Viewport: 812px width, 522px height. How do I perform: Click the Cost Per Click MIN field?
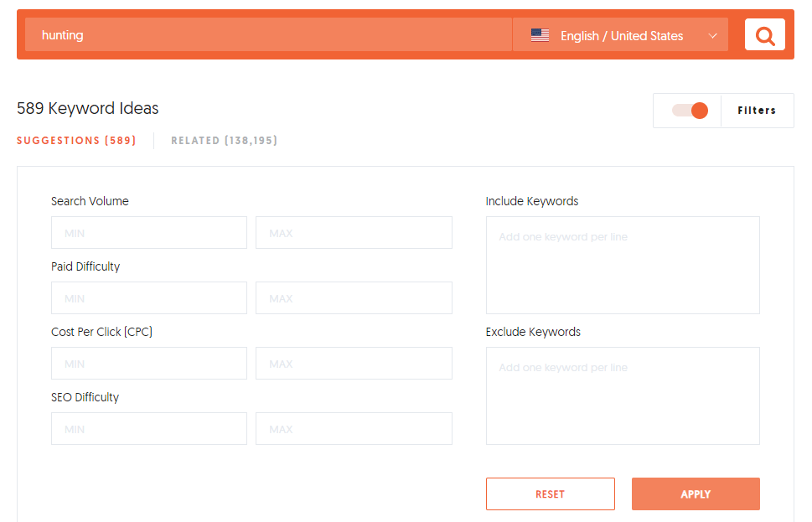pyautogui.click(x=149, y=363)
